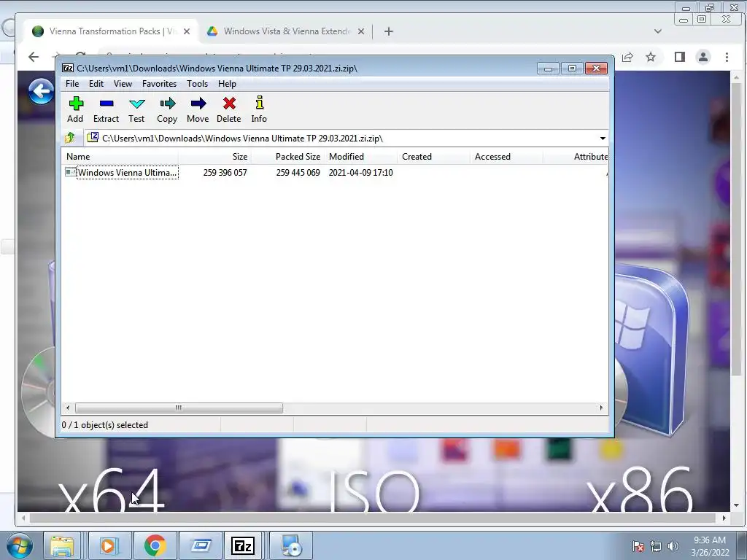Open the Tools menu
The width and height of the screenshot is (747, 560).
tap(197, 84)
